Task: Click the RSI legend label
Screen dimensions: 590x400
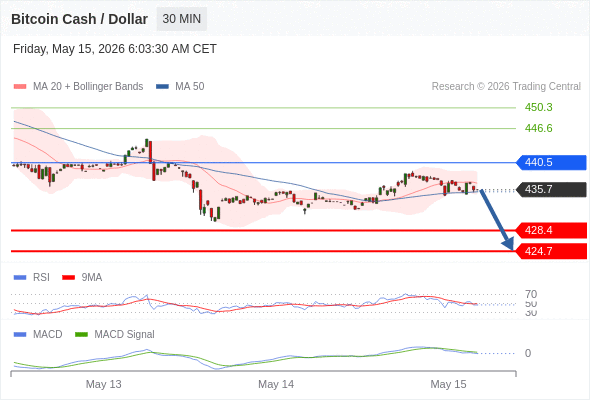Action: point(41,278)
